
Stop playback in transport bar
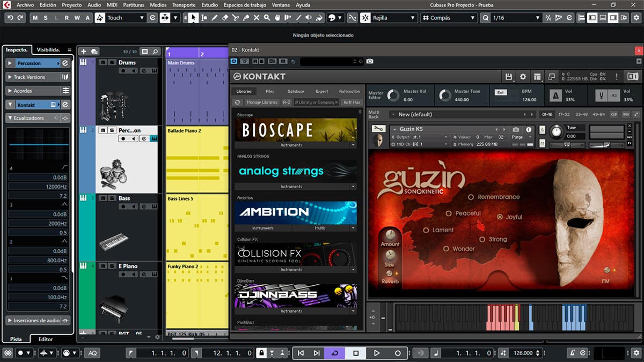pyautogui.click(x=355, y=353)
